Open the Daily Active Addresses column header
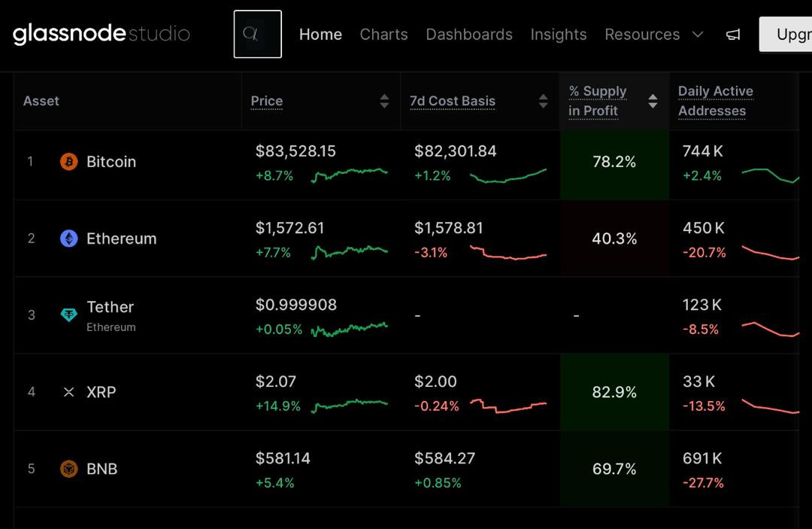Viewport: 812px width, 529px height. 715,101
